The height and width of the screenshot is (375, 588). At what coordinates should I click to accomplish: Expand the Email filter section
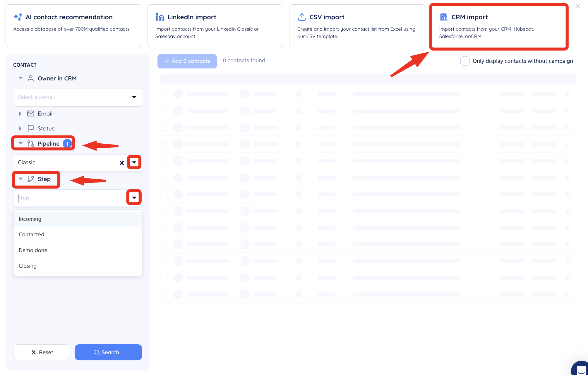click(20, 113)
